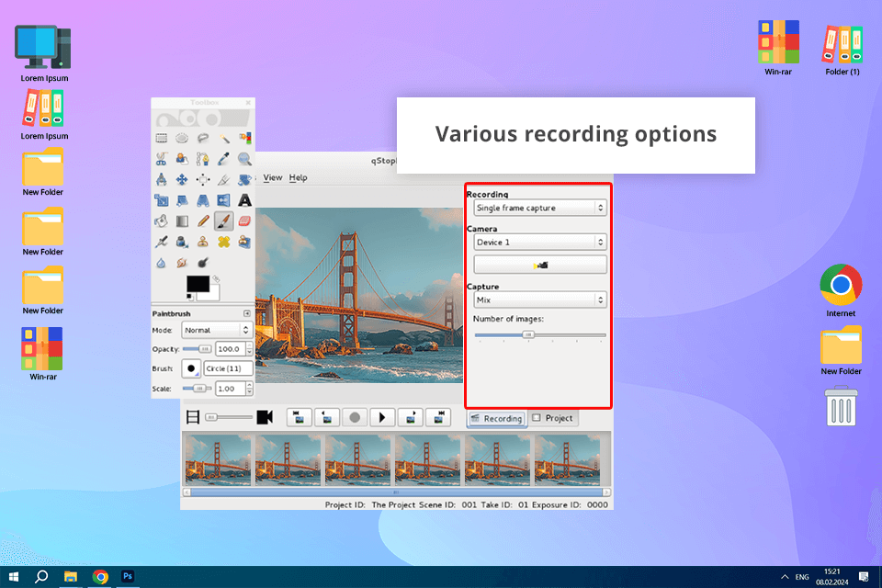Activate the Rectangle Select tool

161,138
